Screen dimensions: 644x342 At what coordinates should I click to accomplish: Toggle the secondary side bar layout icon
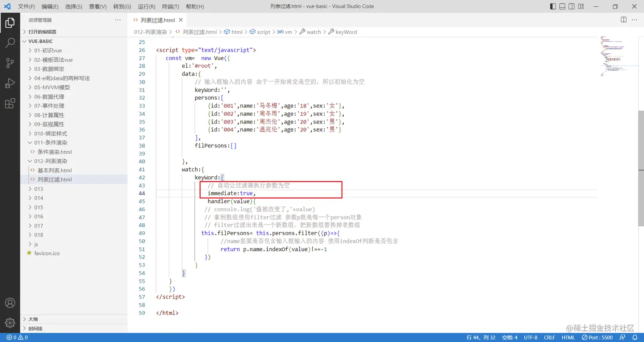(x=572, y=6)
